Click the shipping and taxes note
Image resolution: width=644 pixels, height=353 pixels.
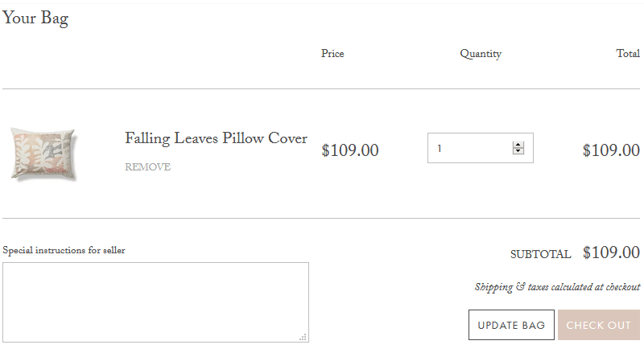(557, 287)
